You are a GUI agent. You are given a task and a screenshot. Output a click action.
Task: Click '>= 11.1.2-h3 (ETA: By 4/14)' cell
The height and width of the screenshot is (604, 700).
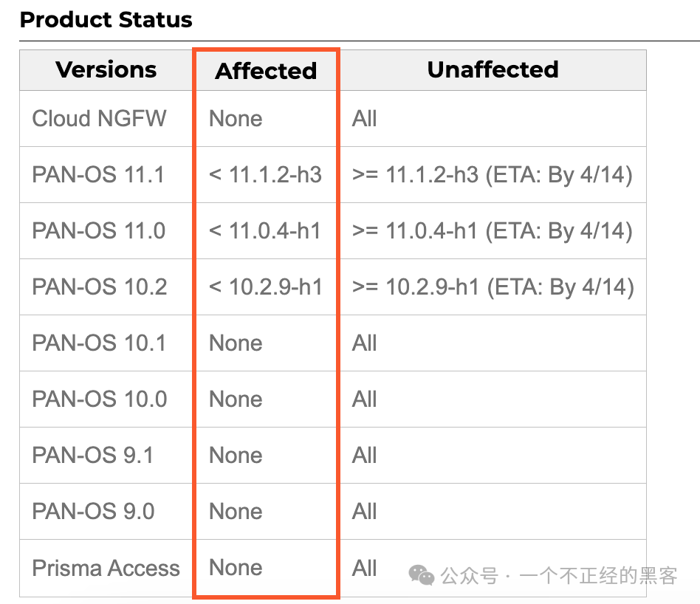[x=493, y=175]
